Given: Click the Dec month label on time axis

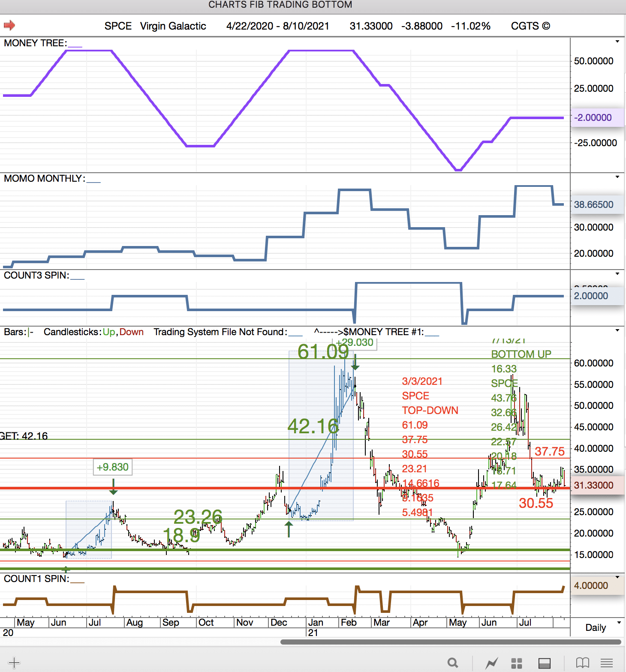Looking at the screenshot, I should pyautogui.click(x=279, y=622).
